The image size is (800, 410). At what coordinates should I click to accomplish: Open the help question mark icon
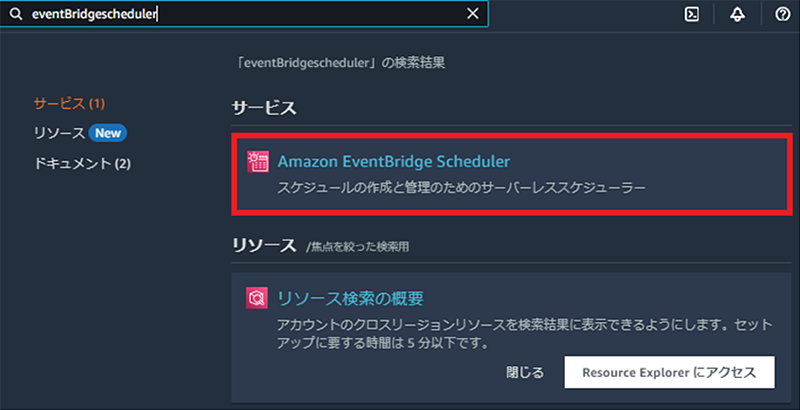(x=783, y=14)
